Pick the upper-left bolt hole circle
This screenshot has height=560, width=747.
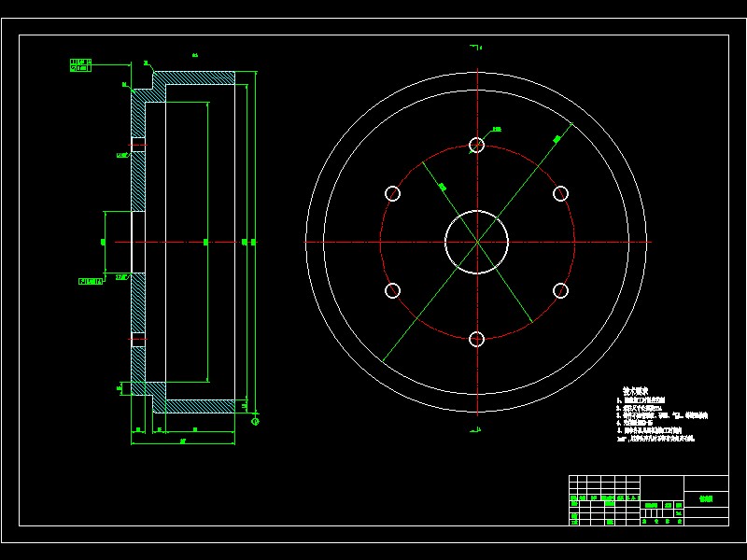coord(392,194)
